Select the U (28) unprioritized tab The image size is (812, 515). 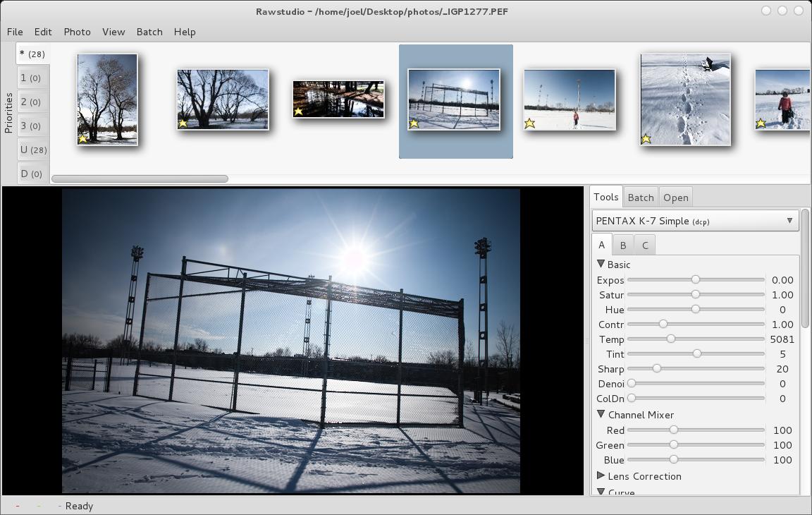32,150
